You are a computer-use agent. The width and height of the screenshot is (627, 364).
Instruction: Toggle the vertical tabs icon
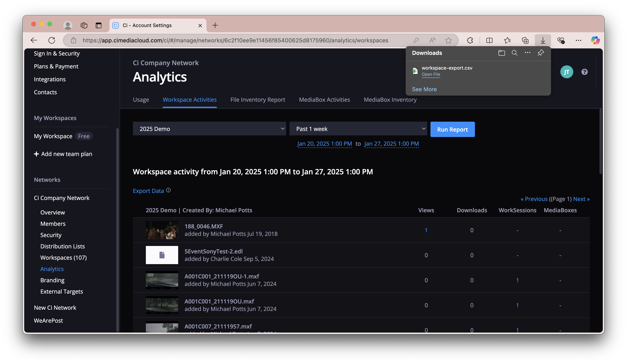pos(99,25)
